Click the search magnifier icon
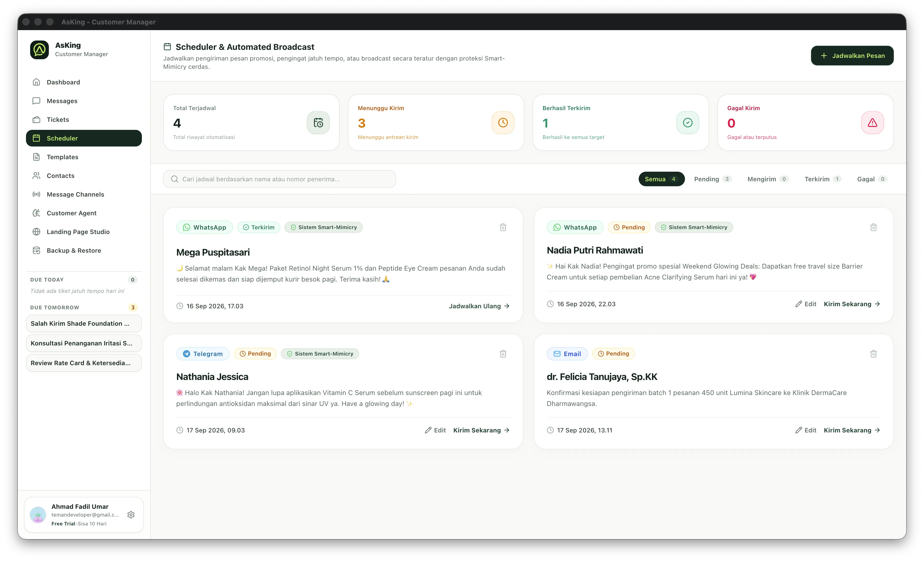 pos(174,179)
